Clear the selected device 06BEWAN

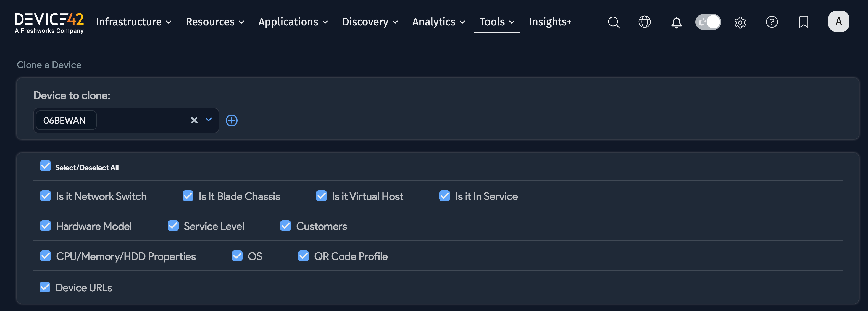pyautogui.click(x=194, y=120)
